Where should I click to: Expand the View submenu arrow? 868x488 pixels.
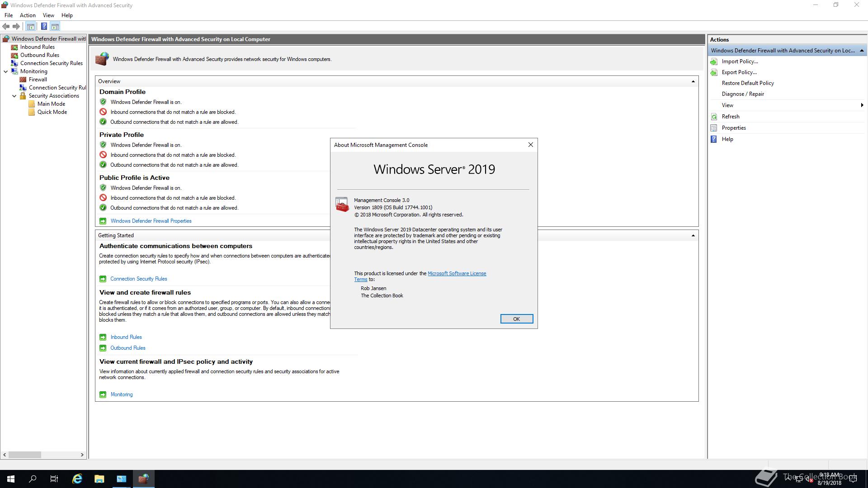tap(862, 105)
